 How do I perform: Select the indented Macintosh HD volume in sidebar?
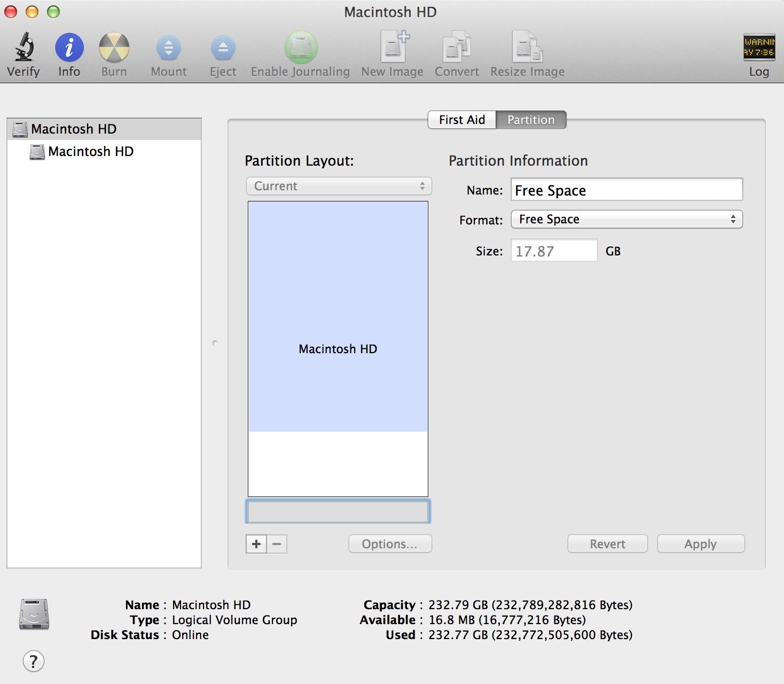tap(104, 152)
